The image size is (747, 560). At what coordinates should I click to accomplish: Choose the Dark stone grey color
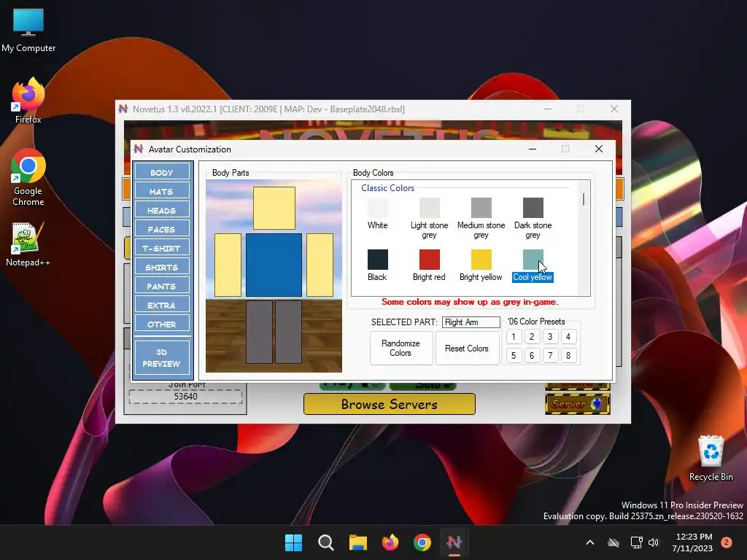533,208
